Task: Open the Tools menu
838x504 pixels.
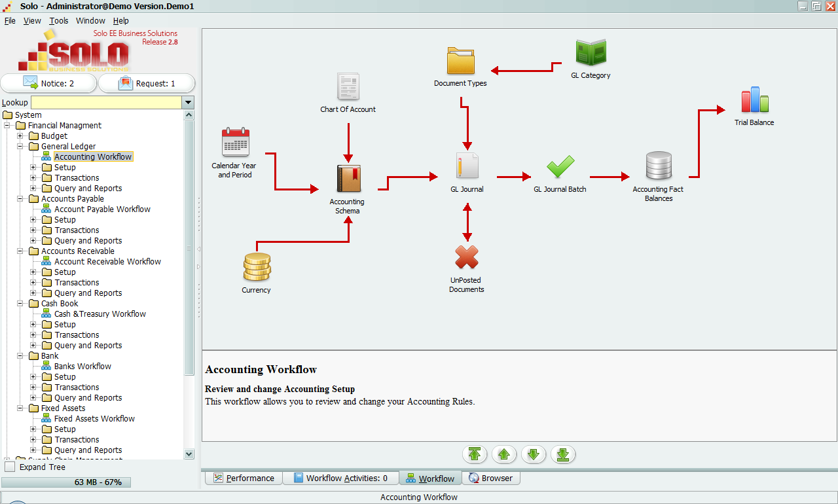Action: (58, 20)
